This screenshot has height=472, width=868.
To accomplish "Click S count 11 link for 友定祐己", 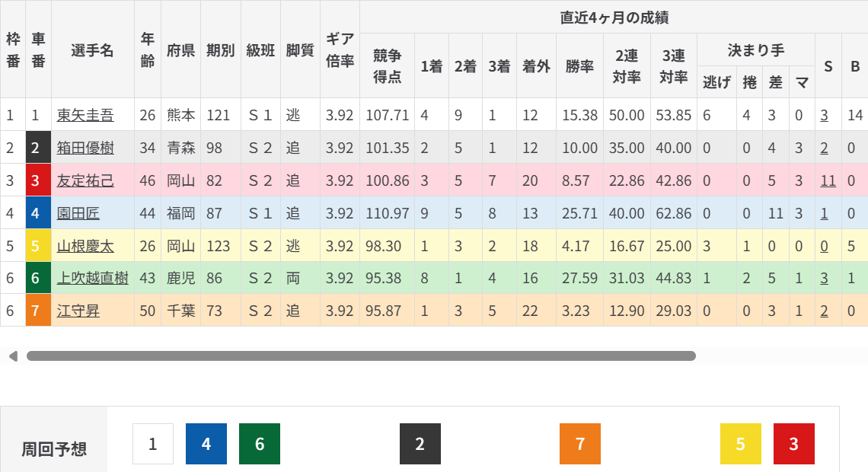I will pyautogui.click(x=828, y=181).
